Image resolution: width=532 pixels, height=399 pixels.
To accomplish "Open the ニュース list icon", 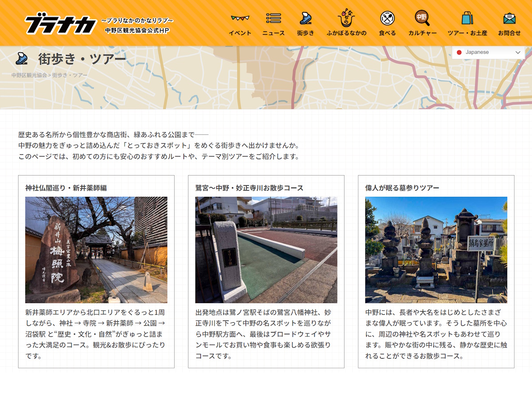I will coord(274,18).
